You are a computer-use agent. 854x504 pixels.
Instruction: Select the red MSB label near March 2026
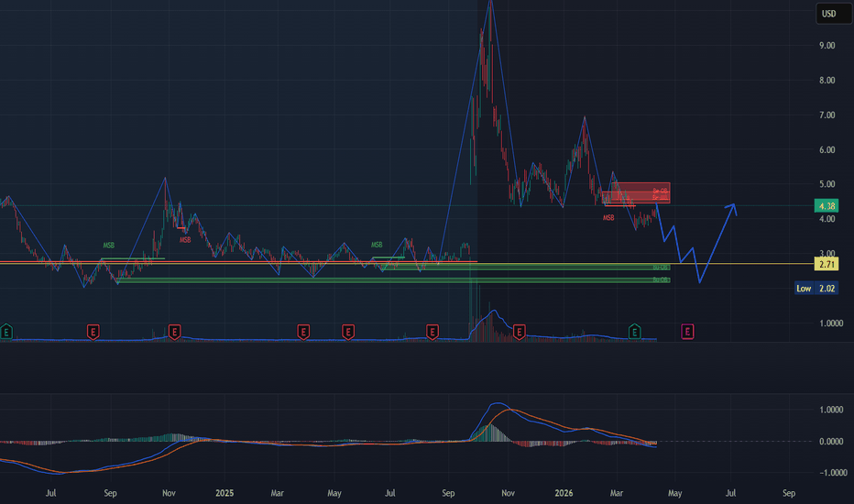pyautogui.click(x=608, y=218)
